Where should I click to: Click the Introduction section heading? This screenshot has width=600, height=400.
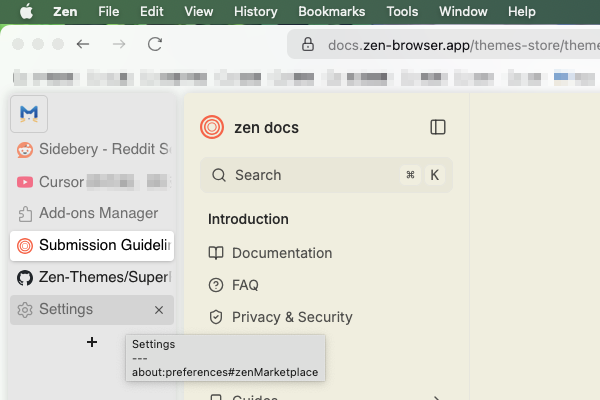click(248, 219)
